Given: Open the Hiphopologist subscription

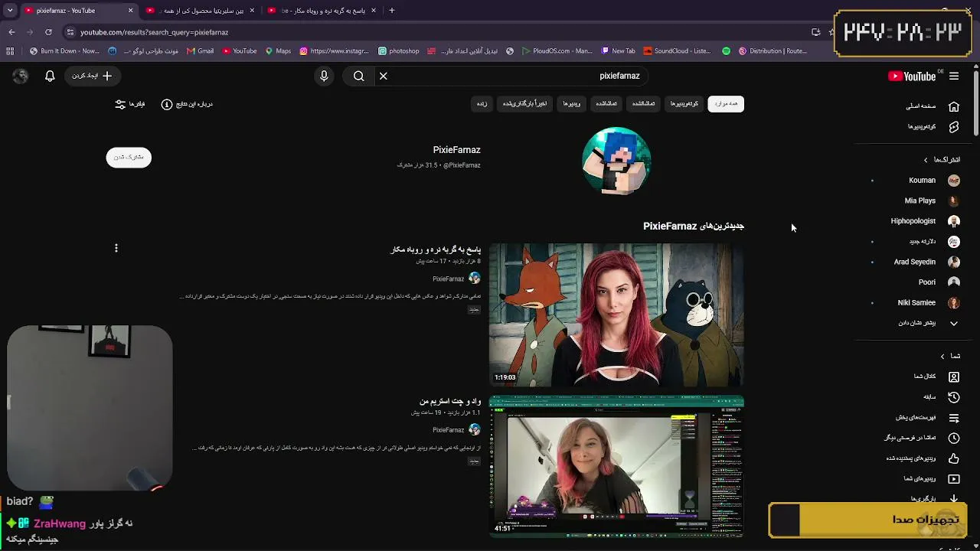Looking at the screenshot, I should click(x=915, y=221).
